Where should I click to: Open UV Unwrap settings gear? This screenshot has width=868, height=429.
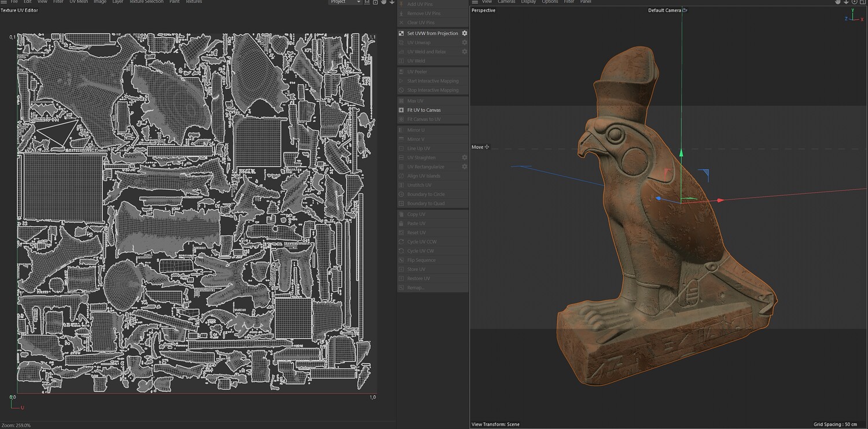click(x=464, y=43)
